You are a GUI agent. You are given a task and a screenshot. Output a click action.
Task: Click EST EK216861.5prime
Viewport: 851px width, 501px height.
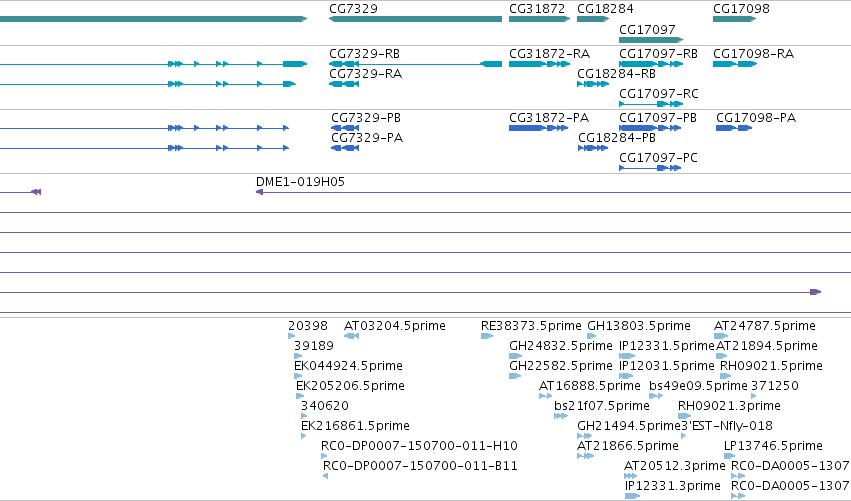pos(303,436)
